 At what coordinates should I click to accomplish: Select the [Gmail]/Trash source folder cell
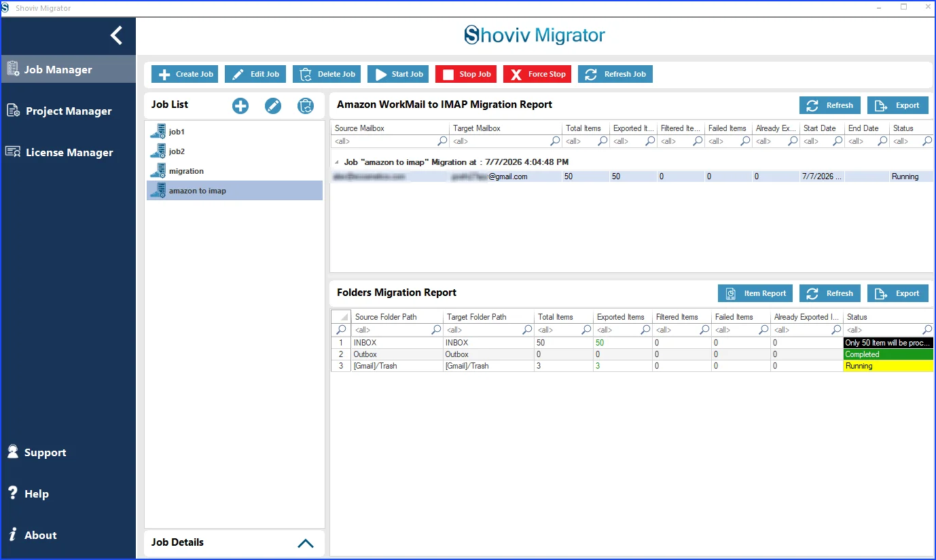click(397, 366)
